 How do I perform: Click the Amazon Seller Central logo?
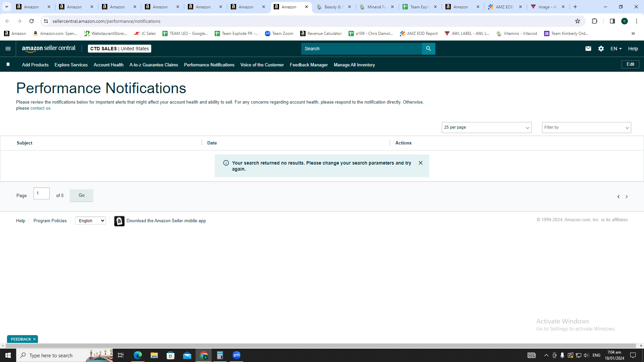pos(49,49)
